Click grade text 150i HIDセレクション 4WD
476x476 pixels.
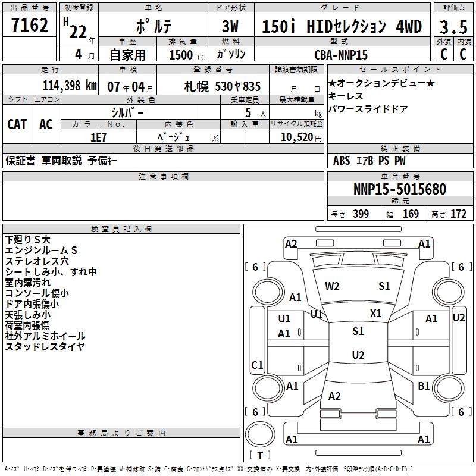(x=342, y=26)
